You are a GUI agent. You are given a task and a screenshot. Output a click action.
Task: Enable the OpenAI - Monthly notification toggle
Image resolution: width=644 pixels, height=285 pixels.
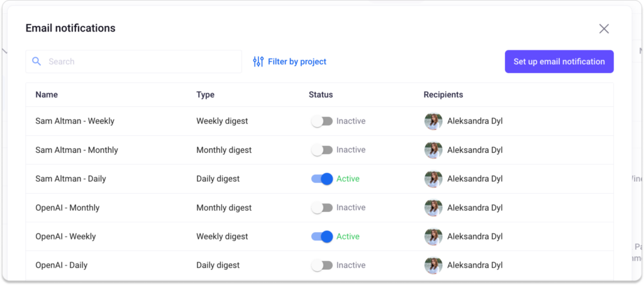(x=322, y=208)
